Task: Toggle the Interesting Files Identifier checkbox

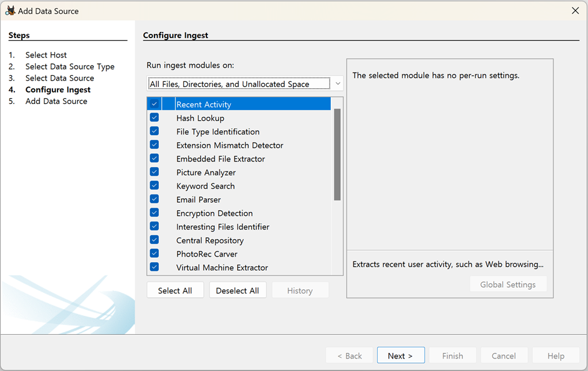Action: [x=154, y=226]
